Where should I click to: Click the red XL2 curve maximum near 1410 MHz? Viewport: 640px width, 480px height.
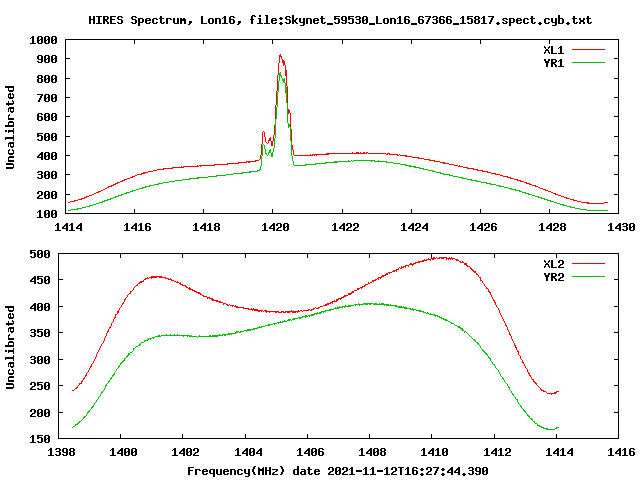point(443,258)
